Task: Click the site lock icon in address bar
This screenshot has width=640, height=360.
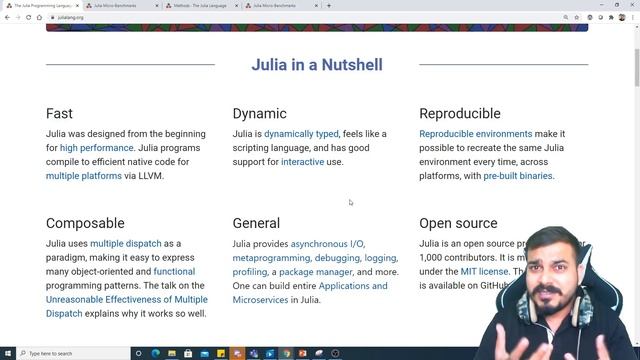Action: tap(52, 18)
